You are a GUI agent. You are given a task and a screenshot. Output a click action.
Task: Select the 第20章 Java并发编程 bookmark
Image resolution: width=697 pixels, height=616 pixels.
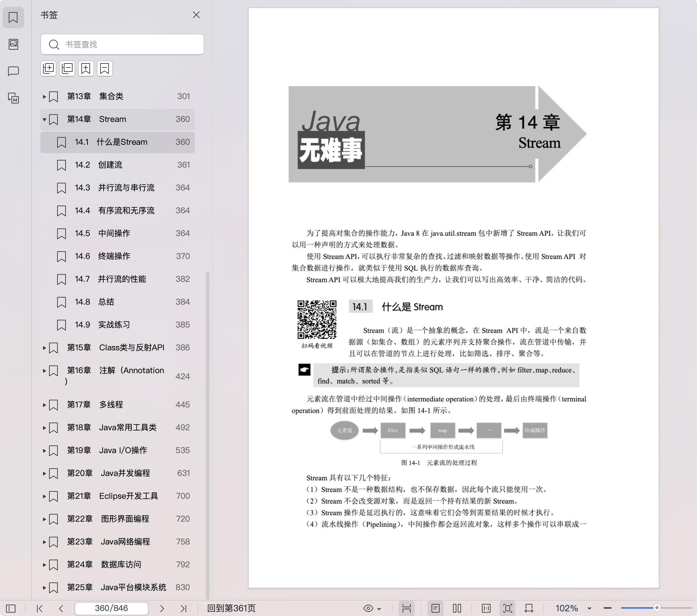point(118,473)
